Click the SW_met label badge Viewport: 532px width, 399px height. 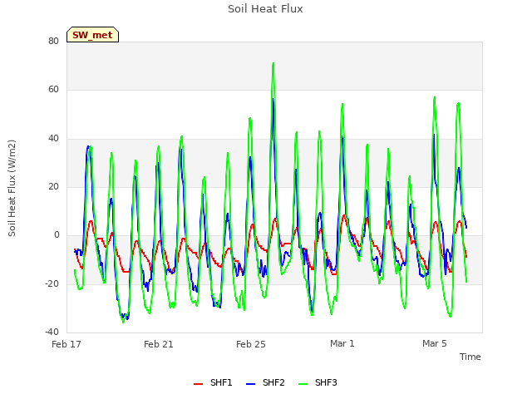pos(92,35)
